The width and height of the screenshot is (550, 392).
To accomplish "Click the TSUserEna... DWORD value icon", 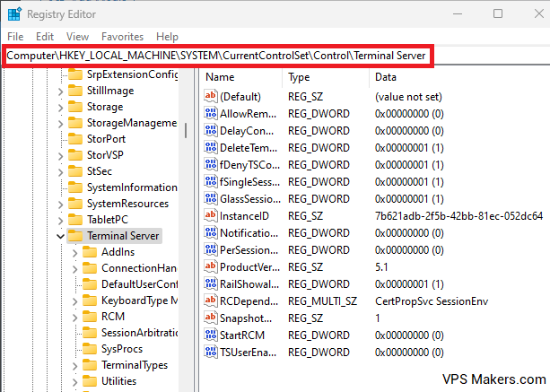I will [x=211, y=352].
